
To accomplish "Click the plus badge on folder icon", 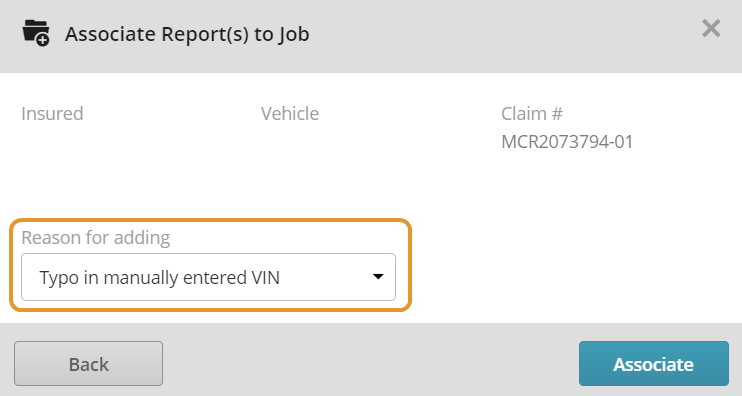I will (x=43, y=41).
